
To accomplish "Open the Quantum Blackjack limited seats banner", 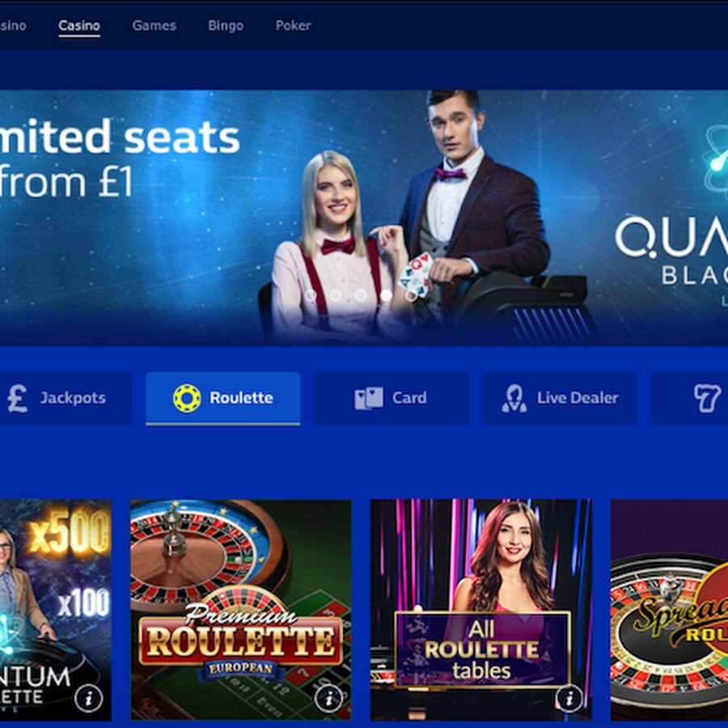I will point(364,218).
